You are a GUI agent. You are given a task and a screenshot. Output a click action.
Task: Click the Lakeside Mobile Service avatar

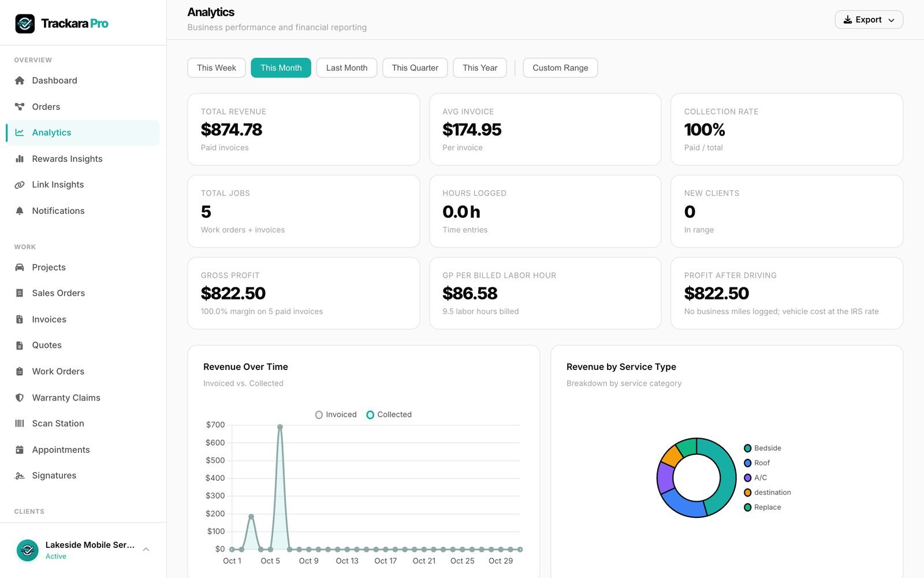click(x=28, y=550)
